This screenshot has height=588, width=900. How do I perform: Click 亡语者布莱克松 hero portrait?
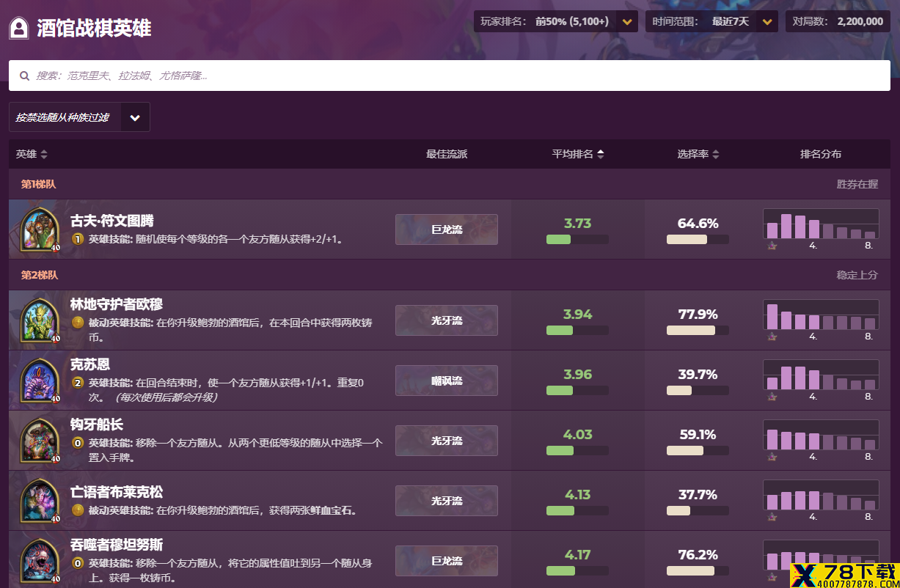(40, 501)
